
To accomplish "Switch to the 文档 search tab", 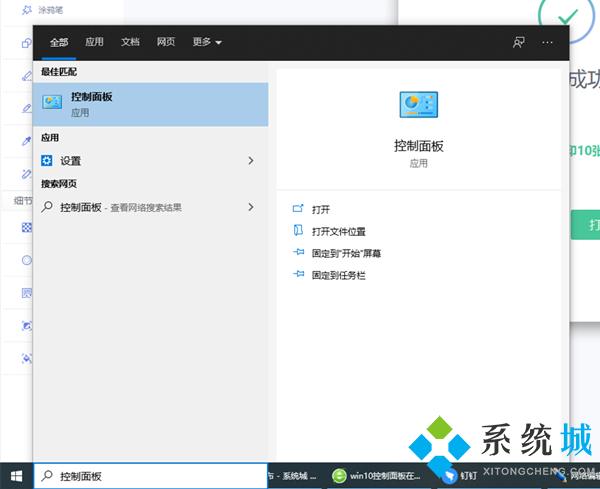I will (130, 42).
